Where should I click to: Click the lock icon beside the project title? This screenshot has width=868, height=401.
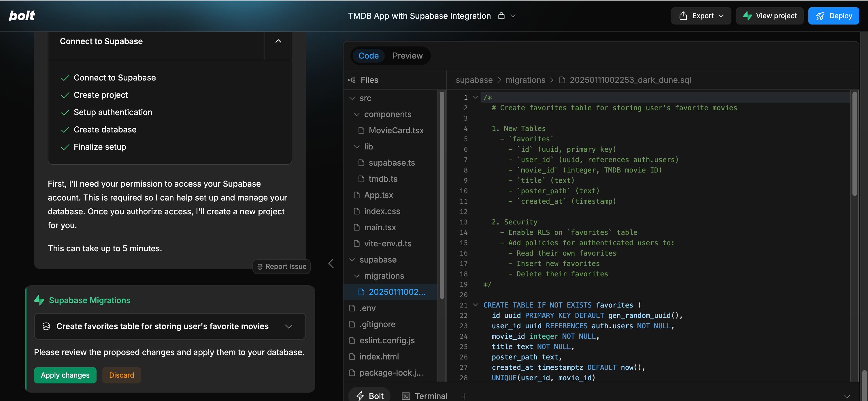(501, 16)
